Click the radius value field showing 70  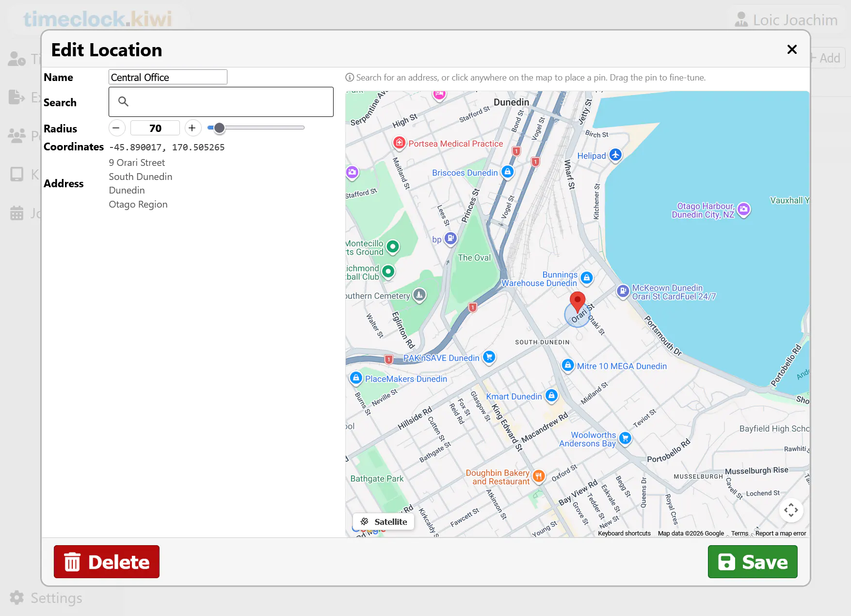tap(155, 128)
